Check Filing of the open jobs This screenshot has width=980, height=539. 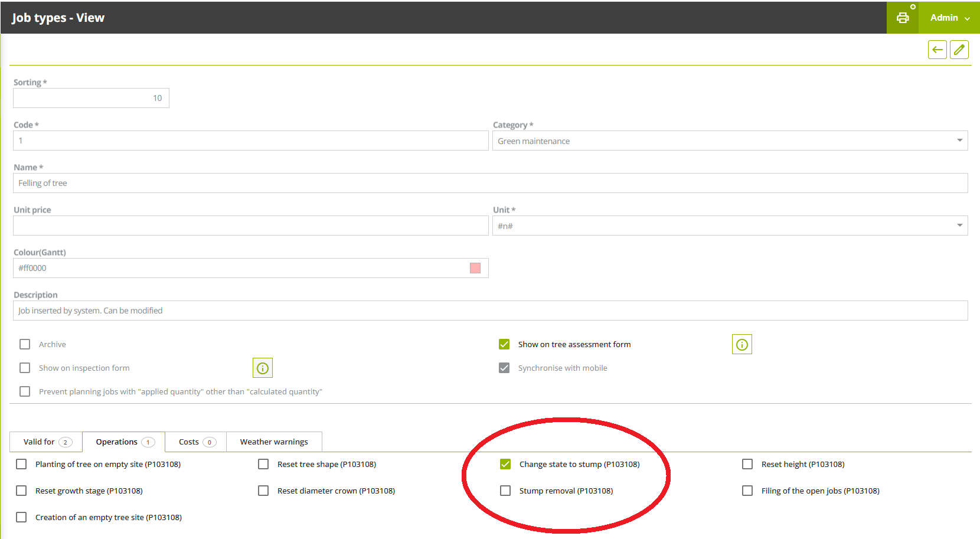coord(747,491)
